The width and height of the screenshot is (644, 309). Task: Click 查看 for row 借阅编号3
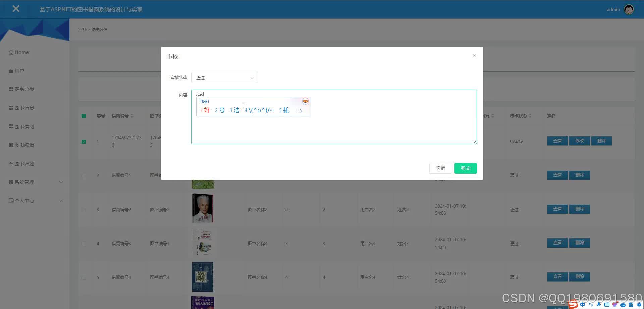point(557,243)
